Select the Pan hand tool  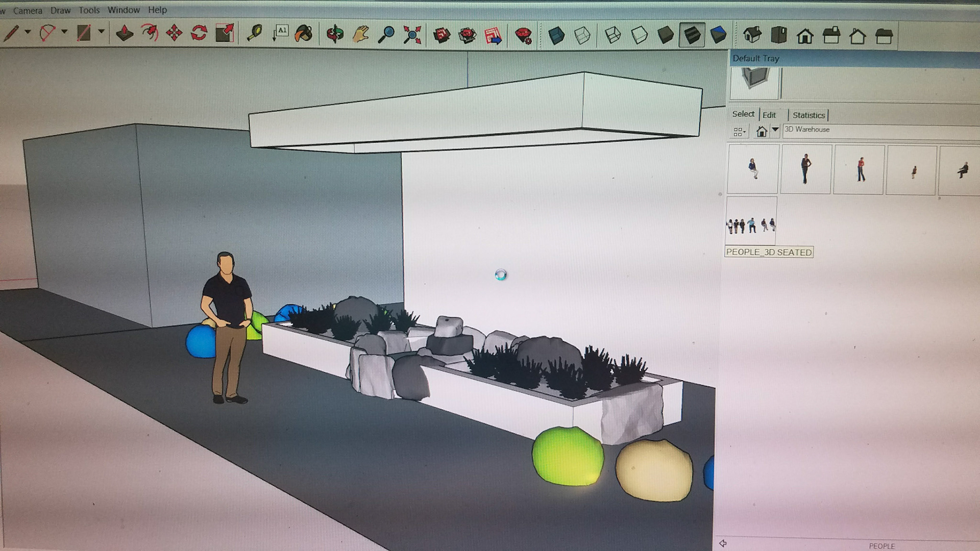point(361,35)
